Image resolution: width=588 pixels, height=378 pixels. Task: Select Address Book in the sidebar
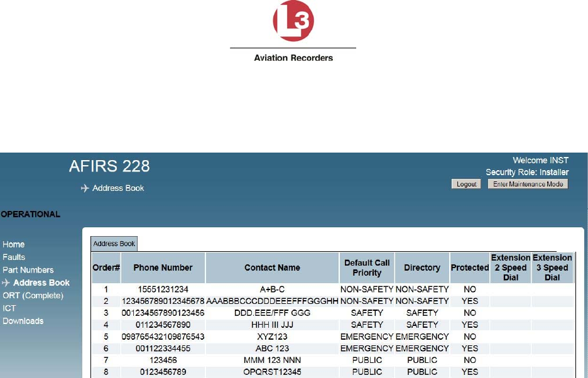click(41, 283)
